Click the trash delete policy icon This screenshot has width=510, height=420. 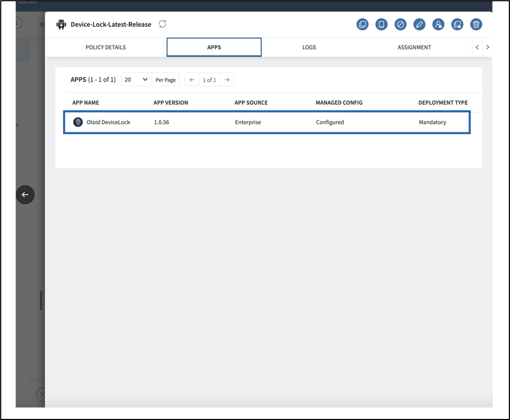coord(476,24)
